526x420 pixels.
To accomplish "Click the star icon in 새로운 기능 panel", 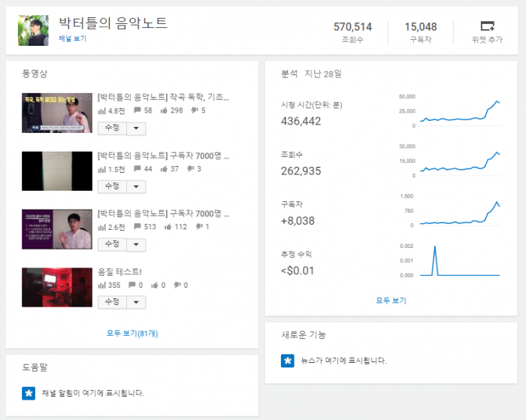I will (287, 361).
